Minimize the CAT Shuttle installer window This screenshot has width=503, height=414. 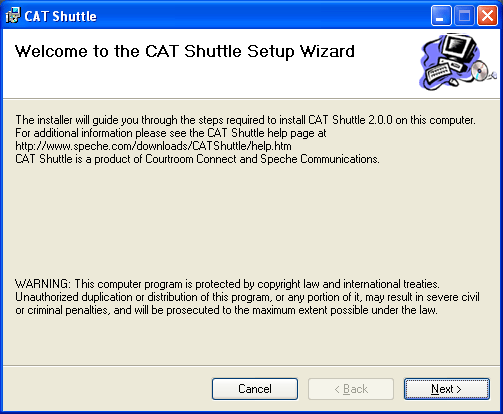(441, 16)
